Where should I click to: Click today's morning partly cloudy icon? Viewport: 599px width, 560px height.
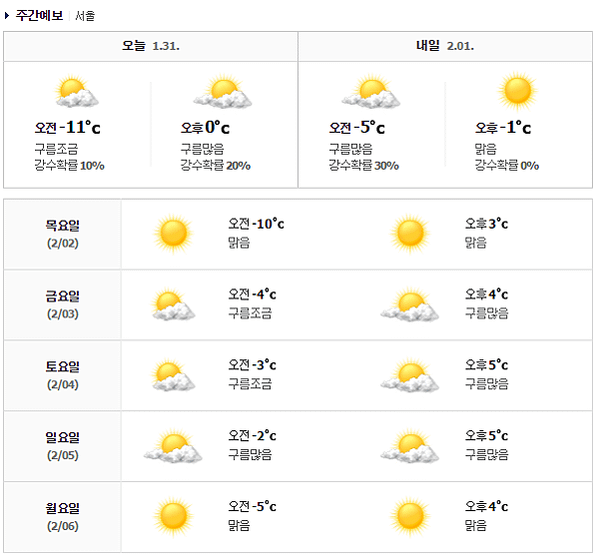pos(76,92)
